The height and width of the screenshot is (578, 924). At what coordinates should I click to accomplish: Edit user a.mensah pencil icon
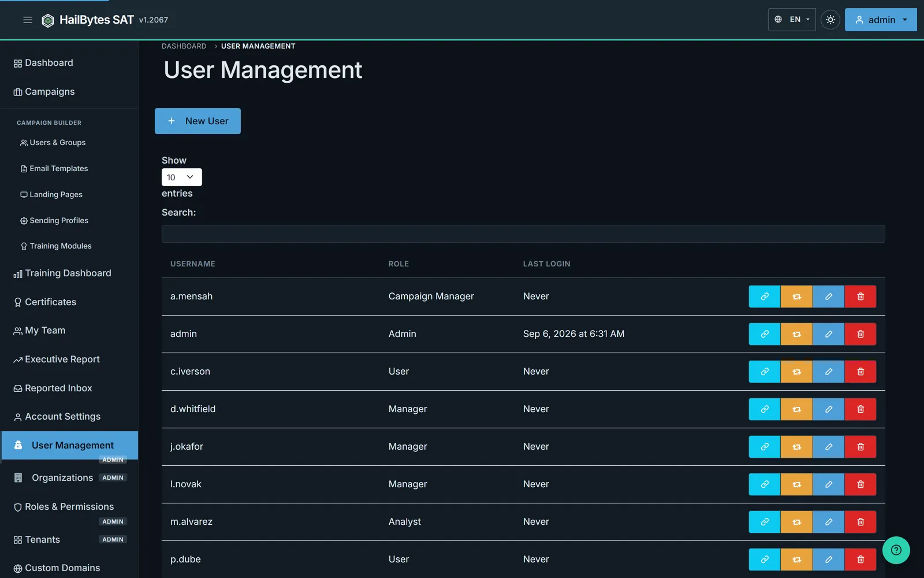pyautogui.click(x=828, y=297)
